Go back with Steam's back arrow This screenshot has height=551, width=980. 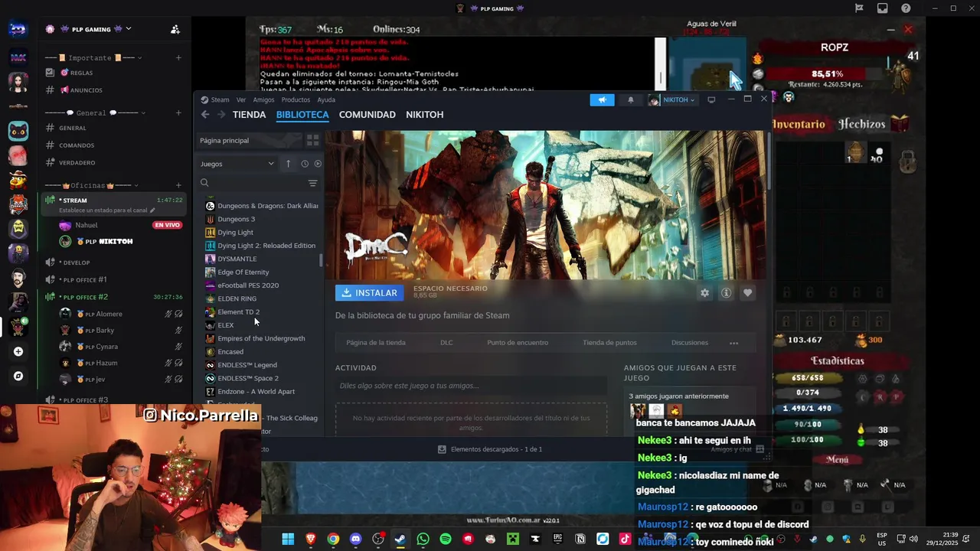205,115
